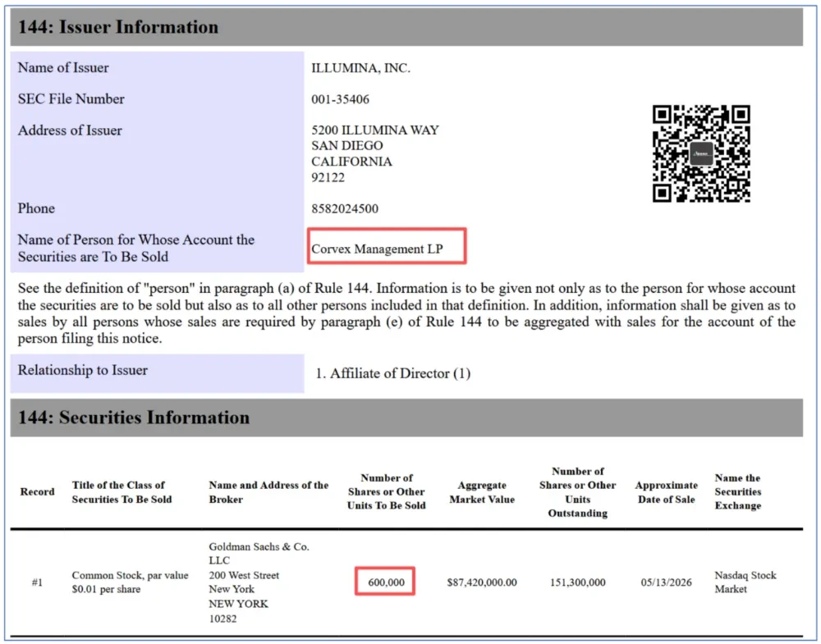The image size is (821, 644).
Task: Select the highlighted Corvex Management LP box
Action: click(x=387, y=246)
